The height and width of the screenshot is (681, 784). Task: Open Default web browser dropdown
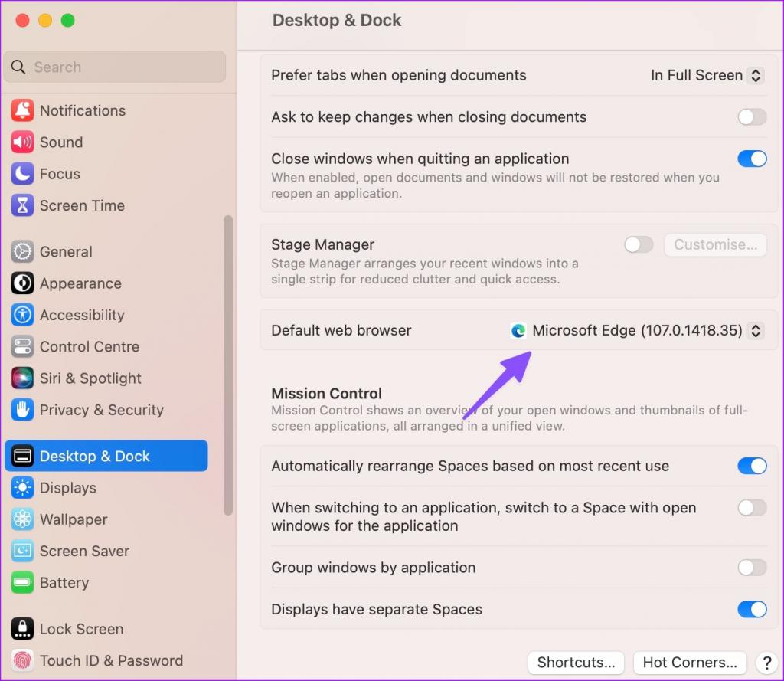(x=637, y=331)
